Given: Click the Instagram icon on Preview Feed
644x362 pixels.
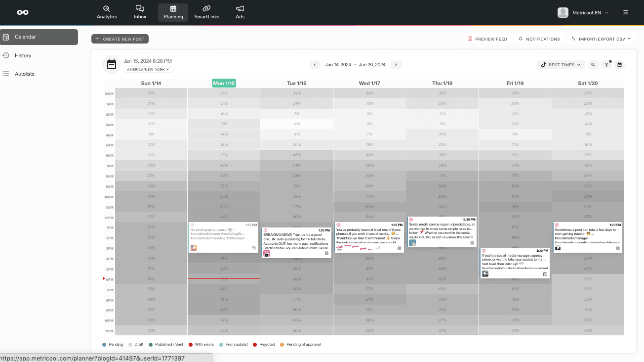Looking at the screenshot, I should [470, 39].
